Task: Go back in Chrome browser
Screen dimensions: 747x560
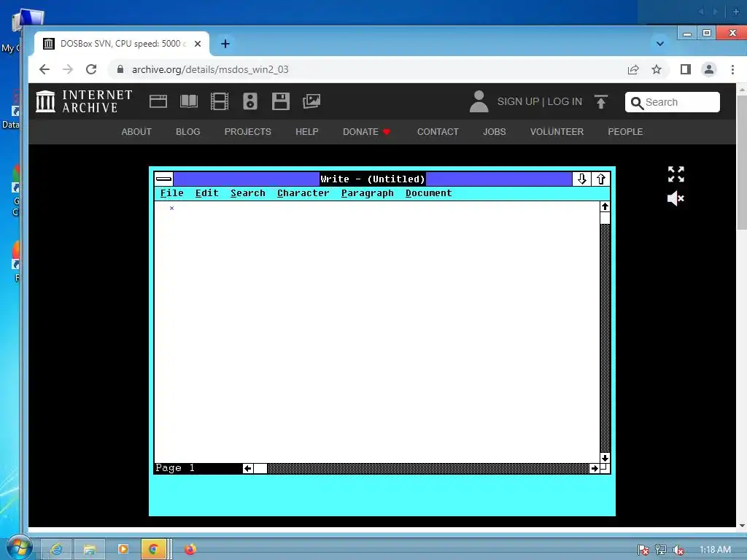Action: (x=44, y=69)
